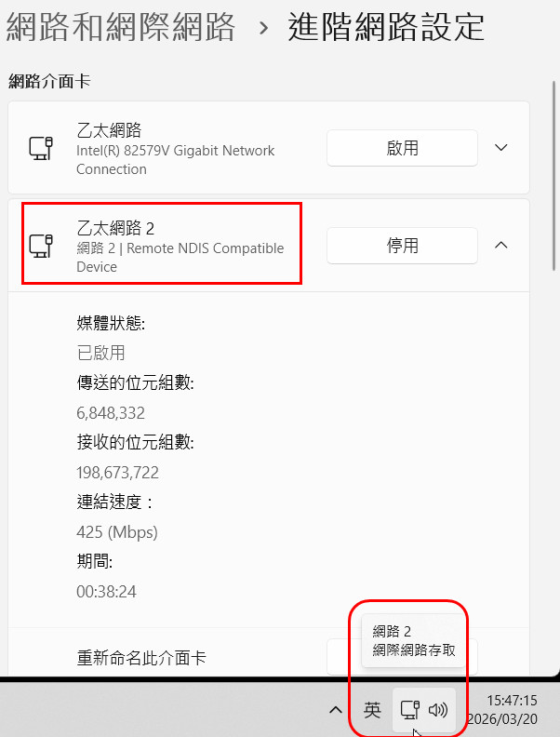560x737 pixels.
Task: Open the taskbar clock showing 15:47:15
Action: pyautogui.click(x=502, y=710)
